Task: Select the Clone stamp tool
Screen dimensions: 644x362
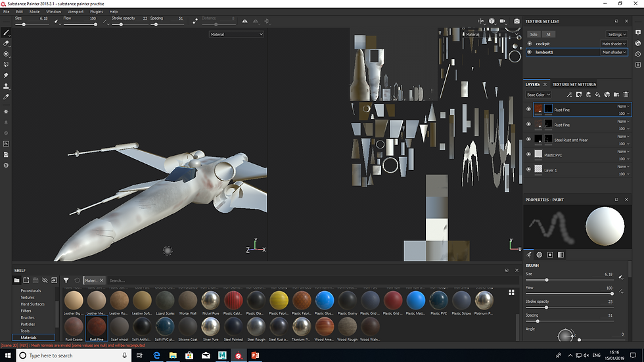Action: tap(6, 86)
